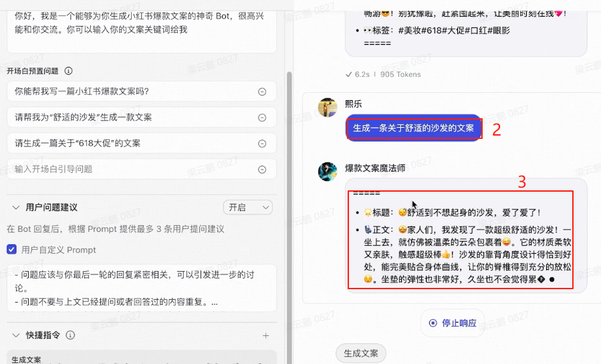
Task: Click the 开场白预置问题 label
Action: click(33, 71)
